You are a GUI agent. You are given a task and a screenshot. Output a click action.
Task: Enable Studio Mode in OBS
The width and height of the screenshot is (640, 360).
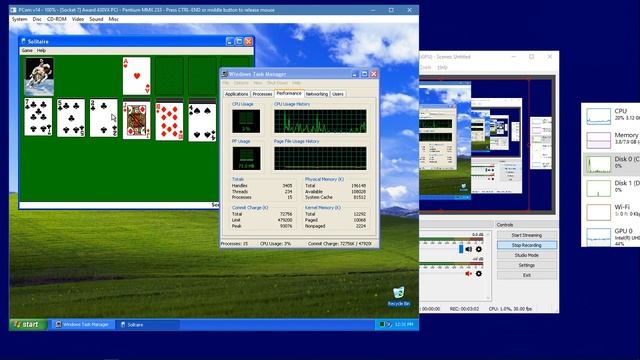pyautogui.click(x=527, y=255)
